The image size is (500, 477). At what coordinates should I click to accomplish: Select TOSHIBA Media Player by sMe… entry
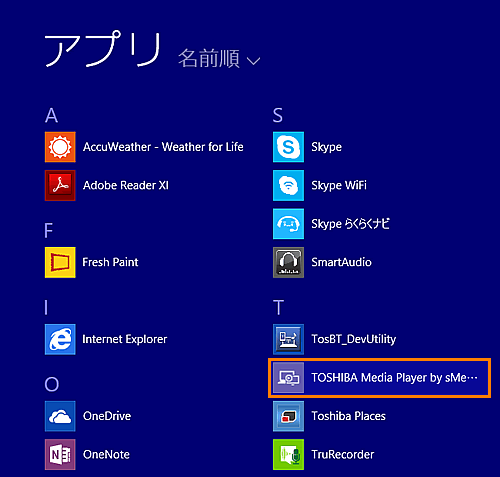tap(379, 378)
